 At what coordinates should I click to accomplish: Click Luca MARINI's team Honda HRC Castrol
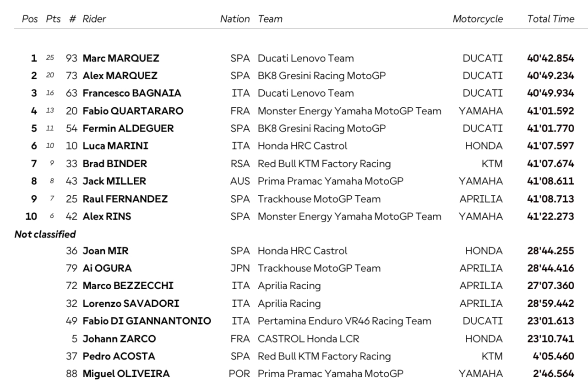[x=302, y=146]
